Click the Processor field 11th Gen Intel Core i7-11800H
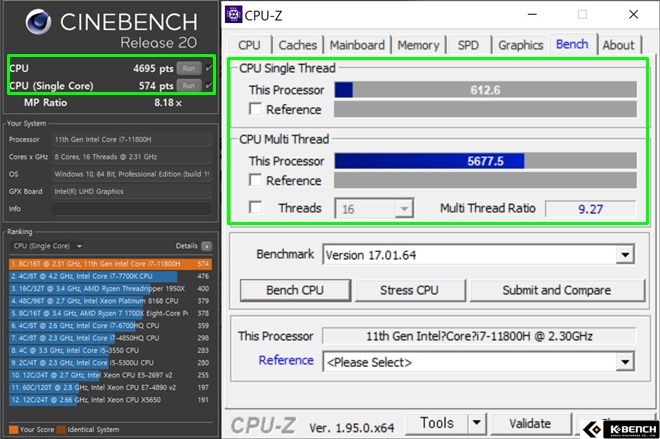This screenshot has width=660, height=439. (x=131, y=139)
